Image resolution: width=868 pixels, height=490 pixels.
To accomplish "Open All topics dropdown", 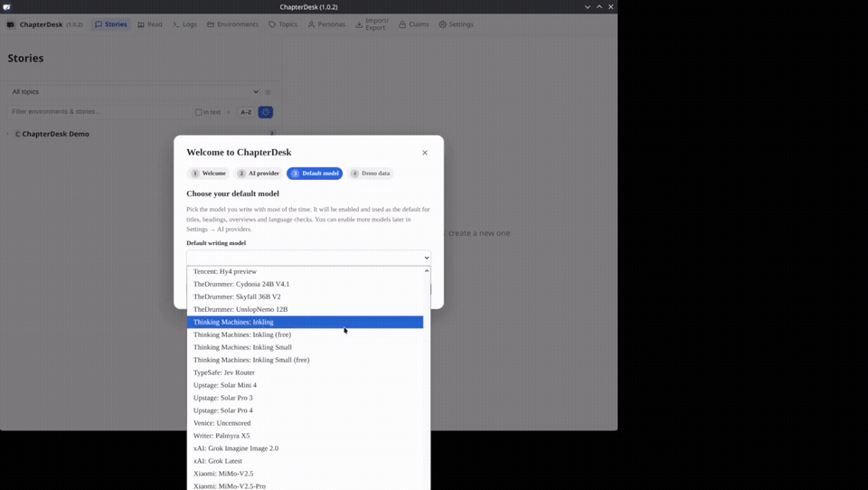I will click(135, 92).
